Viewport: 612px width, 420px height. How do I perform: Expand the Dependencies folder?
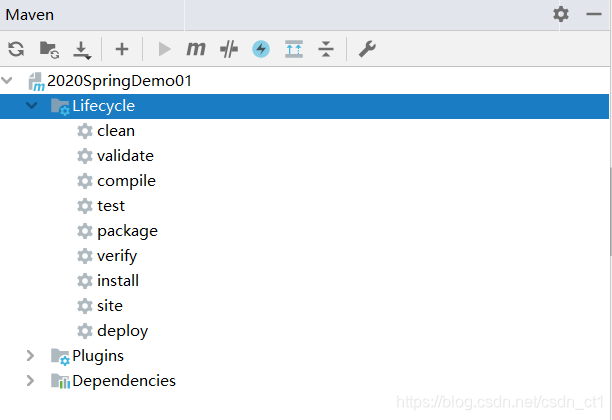[x=30, y=381]
